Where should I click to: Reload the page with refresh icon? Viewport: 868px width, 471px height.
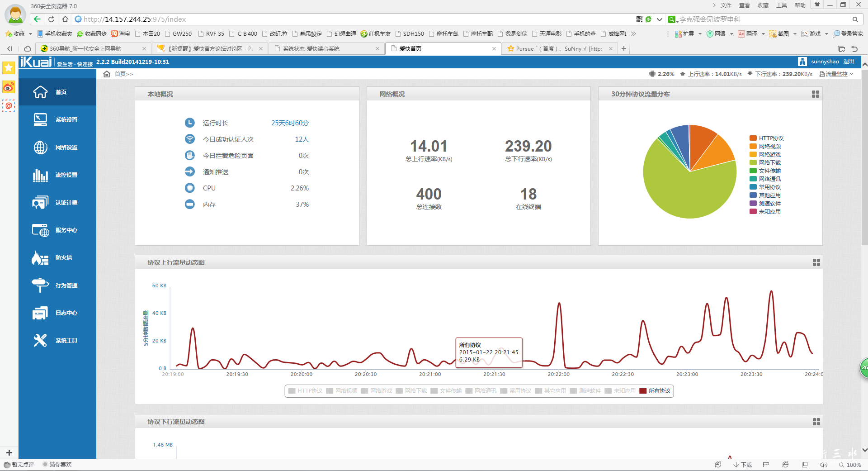tap(51, 19)
